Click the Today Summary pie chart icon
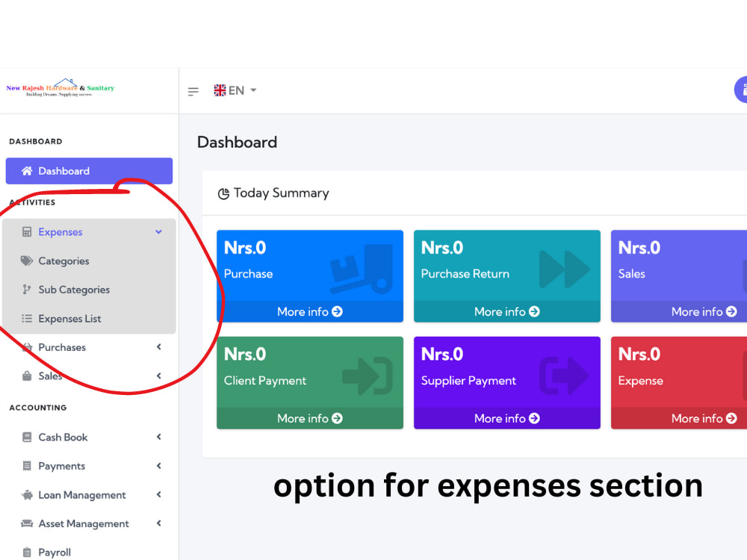 (223, 194)
